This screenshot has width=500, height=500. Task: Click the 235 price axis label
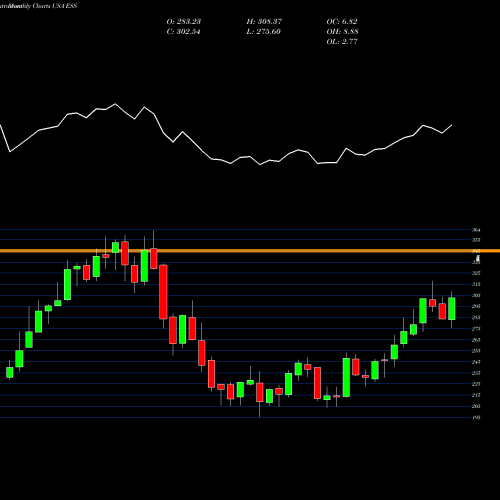coord(476,373)
